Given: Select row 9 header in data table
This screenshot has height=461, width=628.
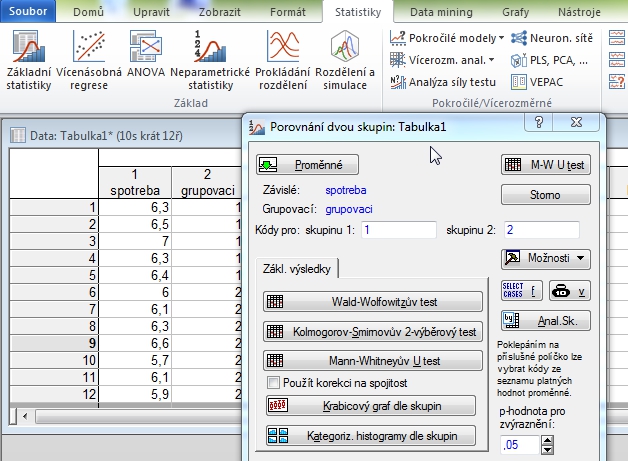Looking at the screenshot, I should click(x=54, y=343).
